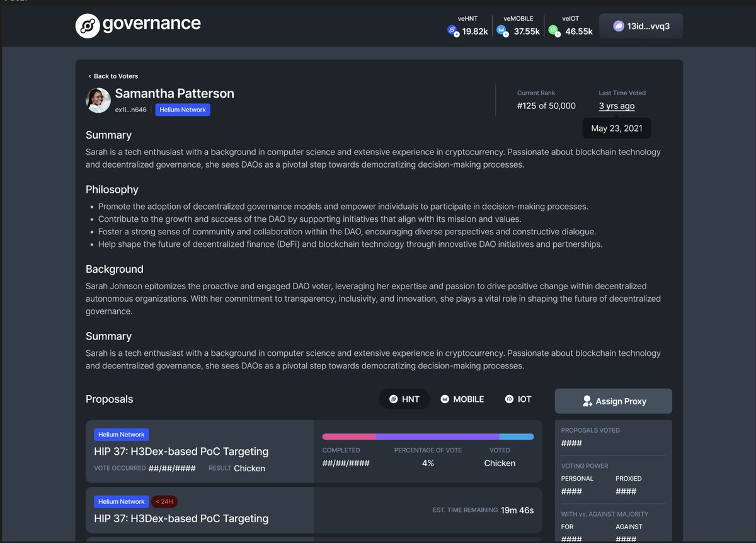Click the Assign Proxy button

coord(614,401)
